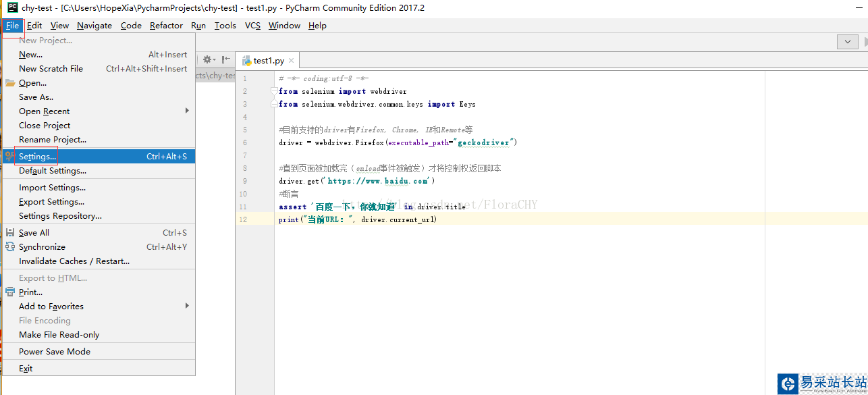868x395 pixels.
Task: Open the Tools menu
Action: tap(225, 26)
